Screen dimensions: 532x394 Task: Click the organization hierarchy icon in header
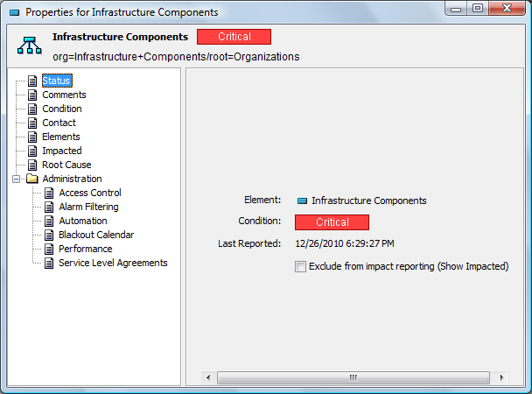30,46
